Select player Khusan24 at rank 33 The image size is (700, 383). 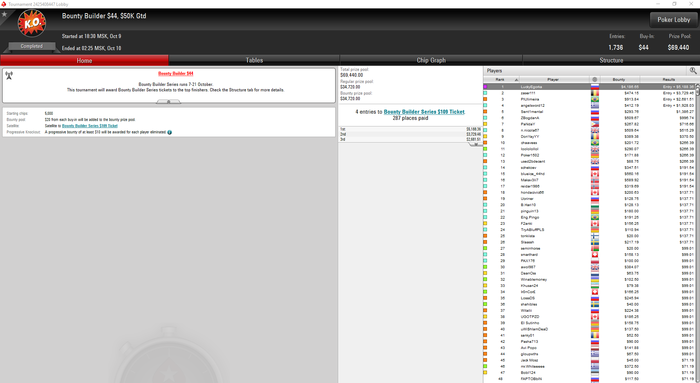tap(529, 286)
